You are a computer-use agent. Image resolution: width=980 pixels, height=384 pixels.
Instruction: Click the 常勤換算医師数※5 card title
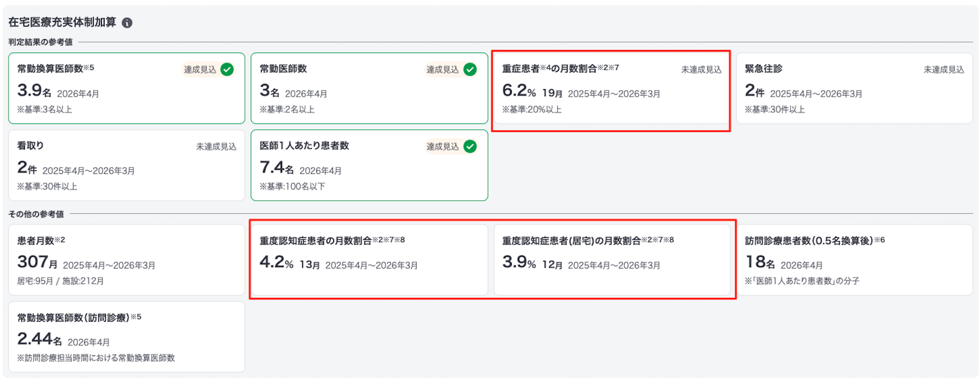tap(55, 68)
